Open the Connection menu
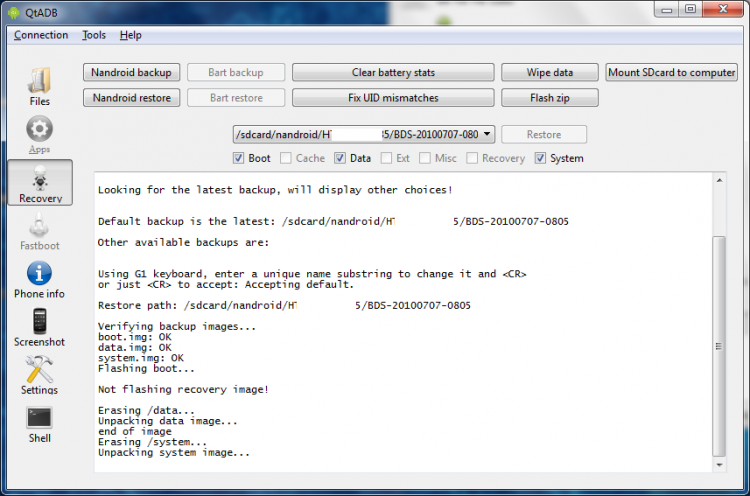This screenshot has height=496, width=750. [x=41, y=35]
